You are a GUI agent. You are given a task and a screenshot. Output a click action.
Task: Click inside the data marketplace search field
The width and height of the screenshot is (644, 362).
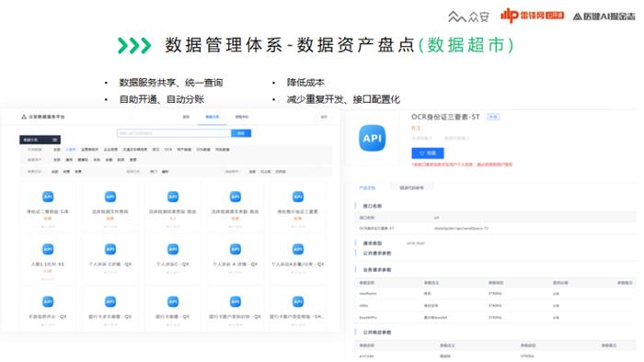[x=174, y=133]
